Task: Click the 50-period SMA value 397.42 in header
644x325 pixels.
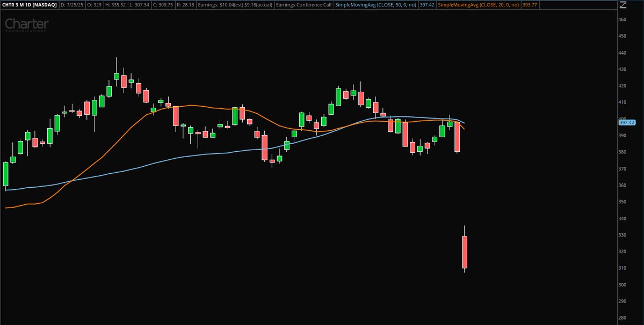Action: tap(426, 5)
